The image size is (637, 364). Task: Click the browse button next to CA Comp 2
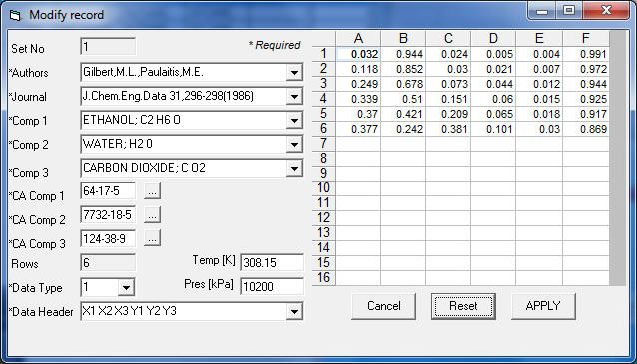[152, 215]
